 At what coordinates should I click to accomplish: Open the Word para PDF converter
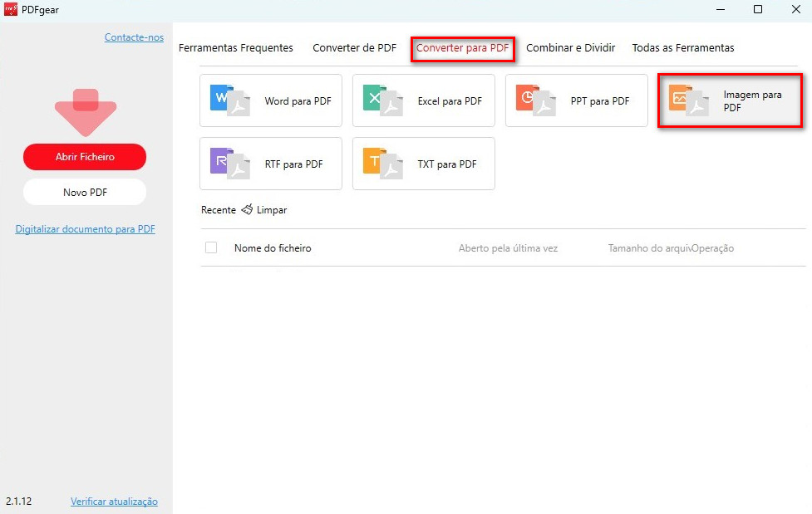(x=270, y=100)
